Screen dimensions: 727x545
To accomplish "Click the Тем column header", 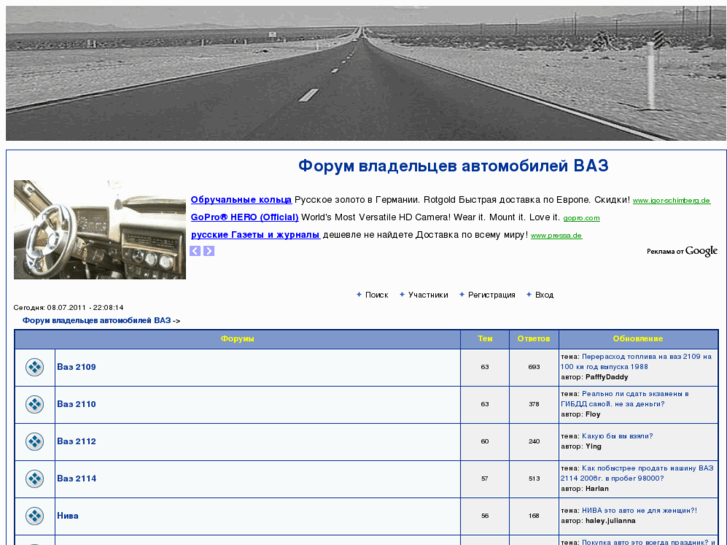I will tap(485, 339).
